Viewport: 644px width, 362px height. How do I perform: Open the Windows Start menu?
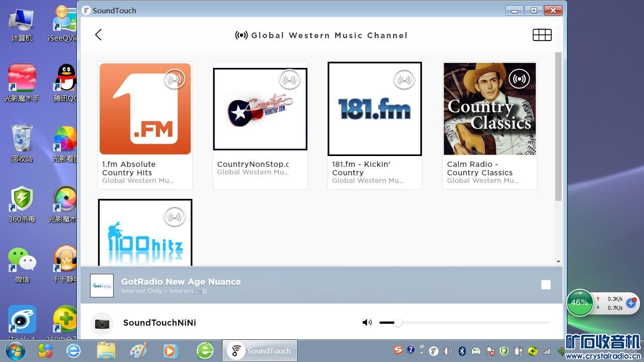coord(15,351)
